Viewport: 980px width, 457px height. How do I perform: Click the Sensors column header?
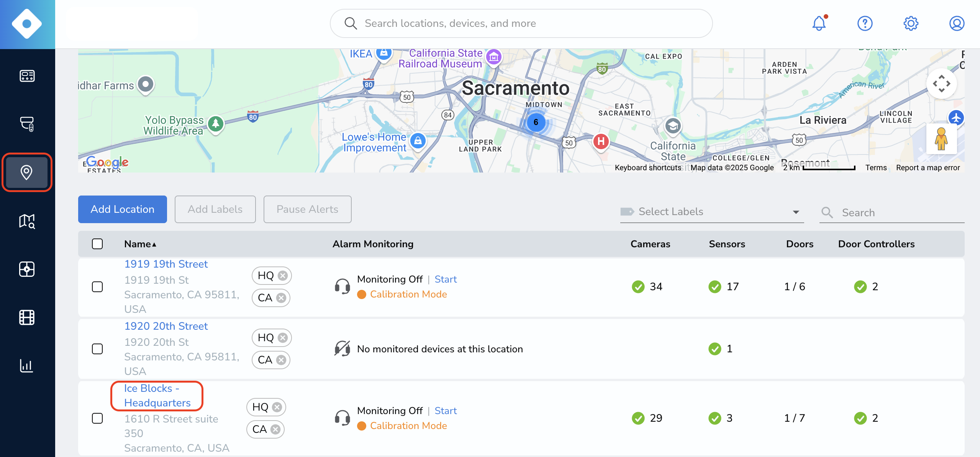(727, 244)
